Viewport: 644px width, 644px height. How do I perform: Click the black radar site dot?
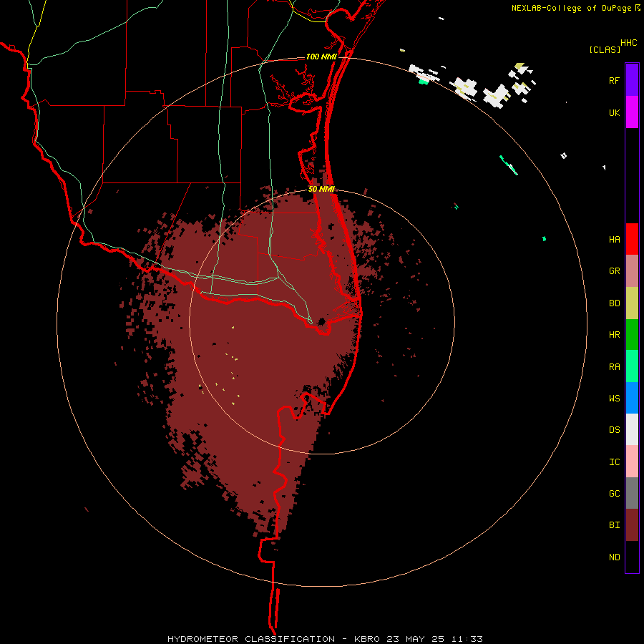pyautogui.click(x=321, y=321)
